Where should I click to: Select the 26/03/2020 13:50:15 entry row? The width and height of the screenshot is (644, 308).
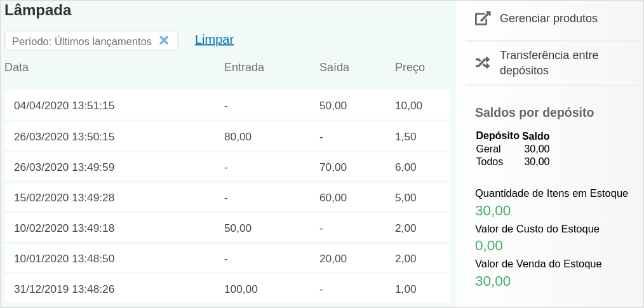pyautogui.click(x=227, y=137)
